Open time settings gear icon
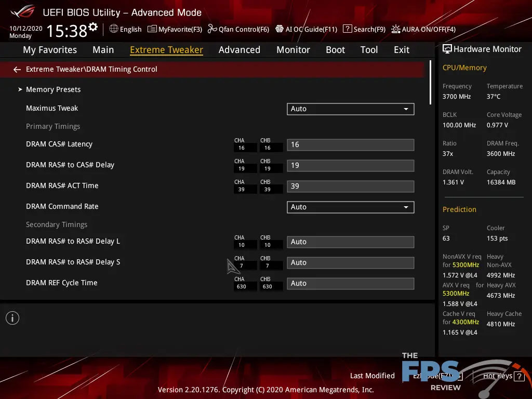 93,27
